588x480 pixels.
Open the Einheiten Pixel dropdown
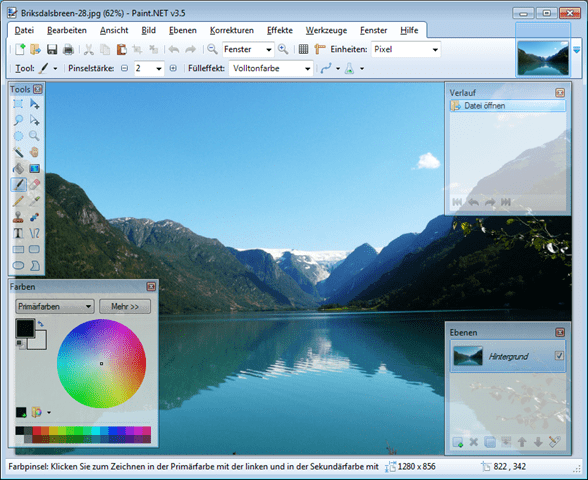tap(406, 50)
